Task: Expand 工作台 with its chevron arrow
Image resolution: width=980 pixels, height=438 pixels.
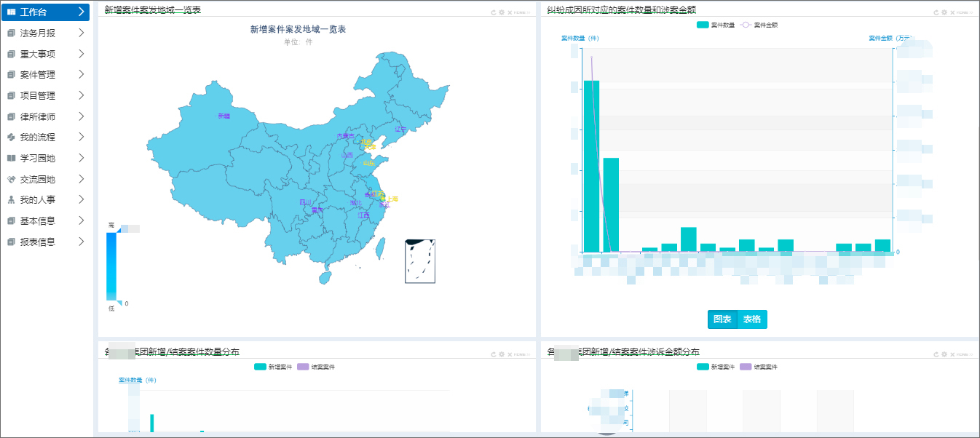Action: 81,12
